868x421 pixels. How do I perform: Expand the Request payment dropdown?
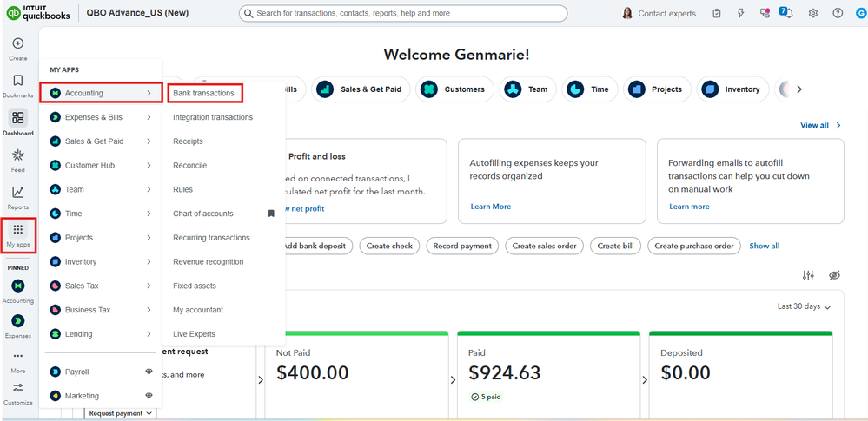tap(120, 413)
